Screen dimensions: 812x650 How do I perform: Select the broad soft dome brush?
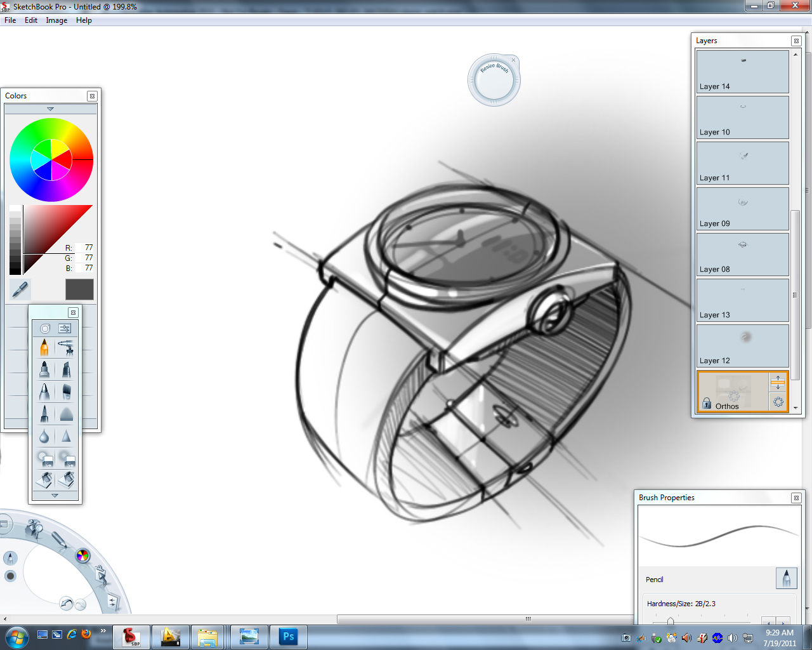(x=65, y=413)
